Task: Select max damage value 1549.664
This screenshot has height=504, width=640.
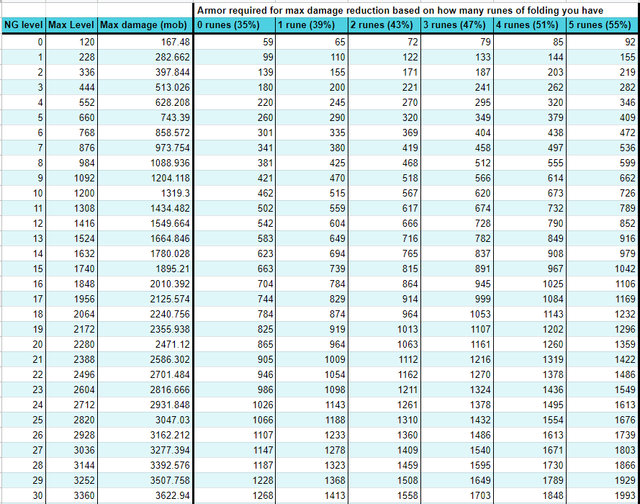Action: [x=145, y=223]
